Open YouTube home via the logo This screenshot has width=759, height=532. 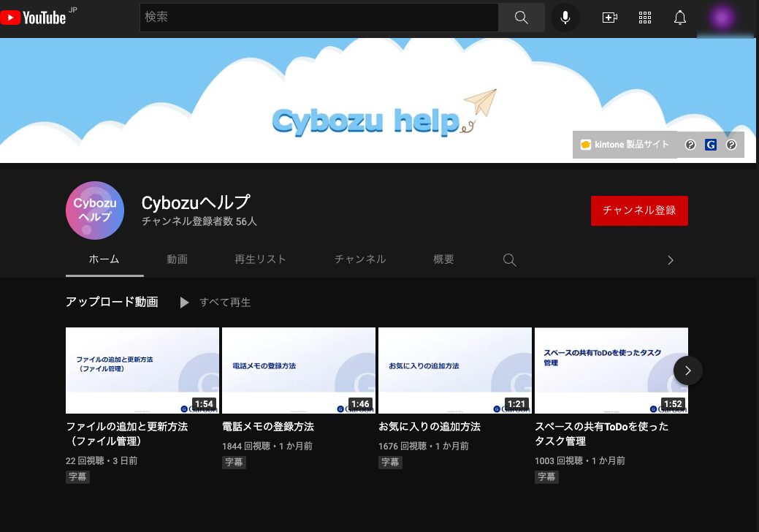tap(33, 18)
